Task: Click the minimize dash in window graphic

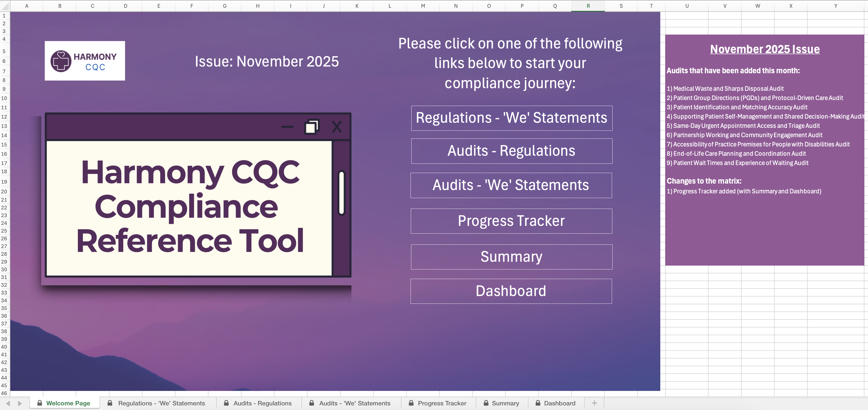Action: coord(287,127)
